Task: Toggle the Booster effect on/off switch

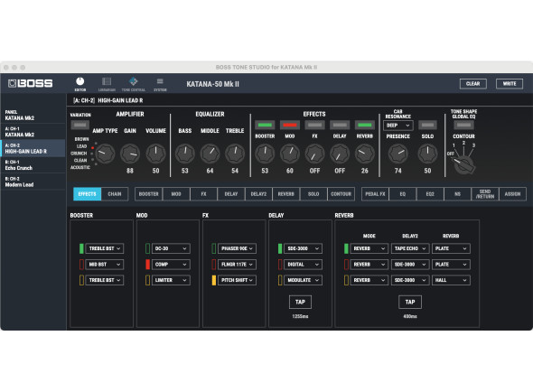Action: 265,125
